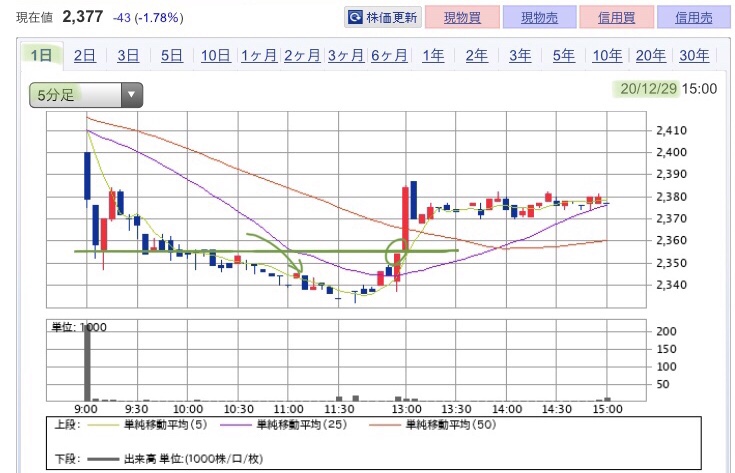Image resolution: width=735 pixels, height=473 pixels.
Task: Switch to the 10日 period tab
Action: [x=216, y=55]
